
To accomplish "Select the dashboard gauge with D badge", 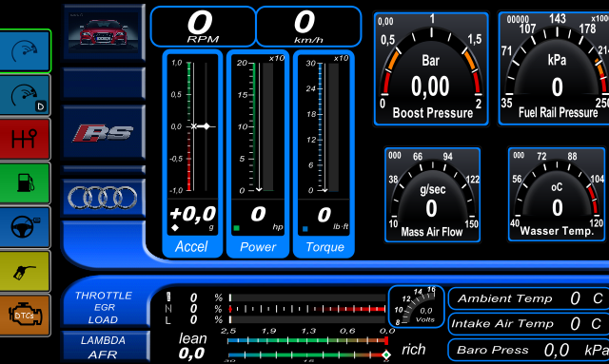I will pos(25,95).
